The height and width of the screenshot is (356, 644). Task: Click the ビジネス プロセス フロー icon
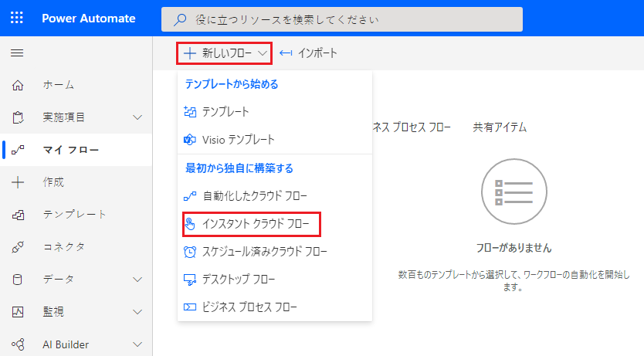click(190, 307)
